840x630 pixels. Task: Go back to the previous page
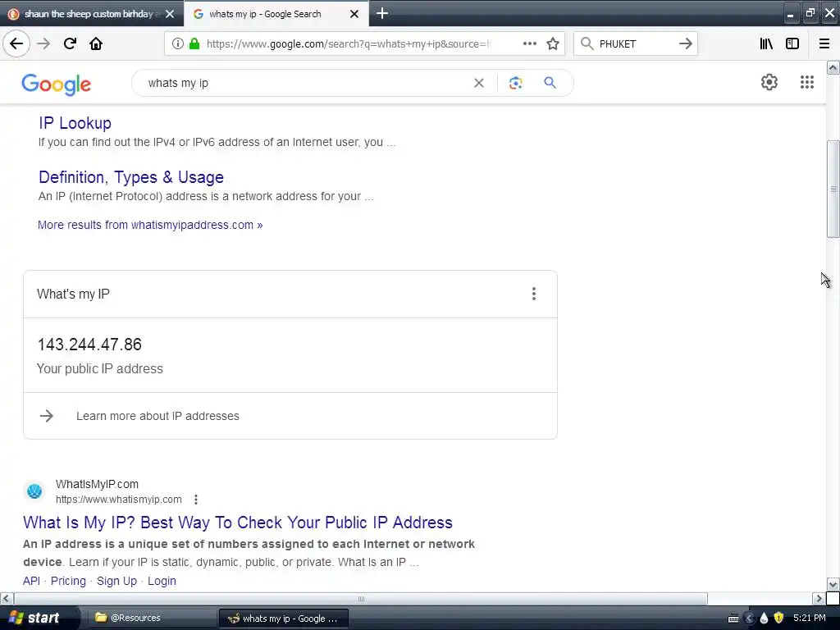pos(16,43)
